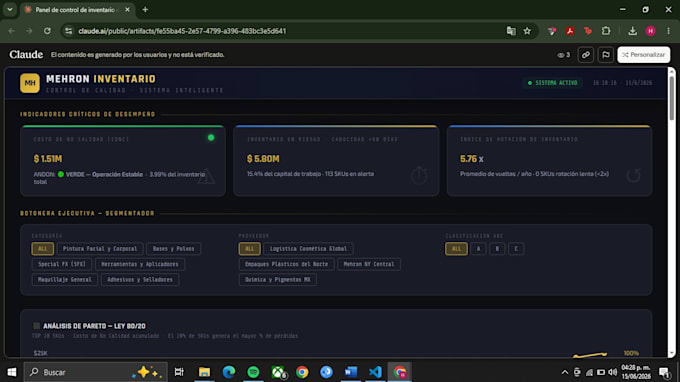Select ALL in Clasificación ABC
680x382 pixels.
(456, 248)
